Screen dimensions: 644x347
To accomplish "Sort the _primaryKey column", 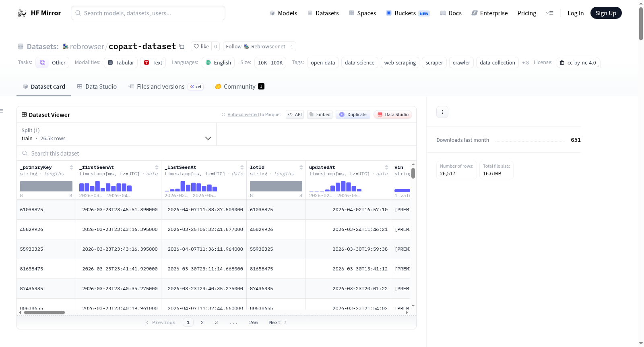I will pos(71,167).
